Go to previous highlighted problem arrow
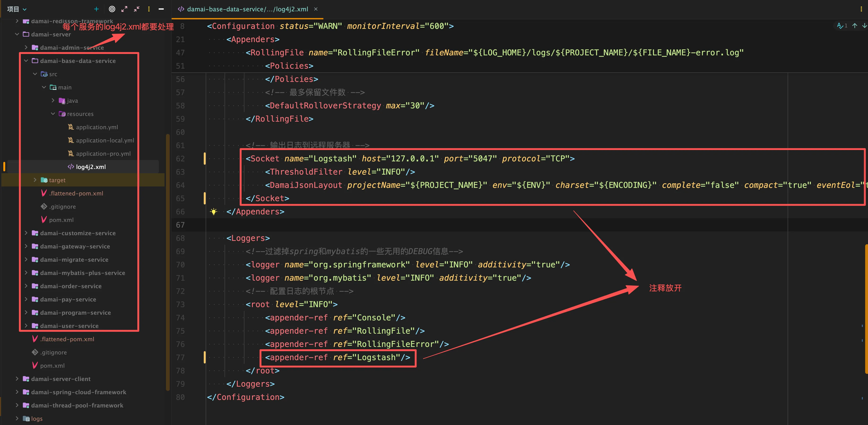The image size is (868, 425). pyautogui.click(x=855, y=26)
